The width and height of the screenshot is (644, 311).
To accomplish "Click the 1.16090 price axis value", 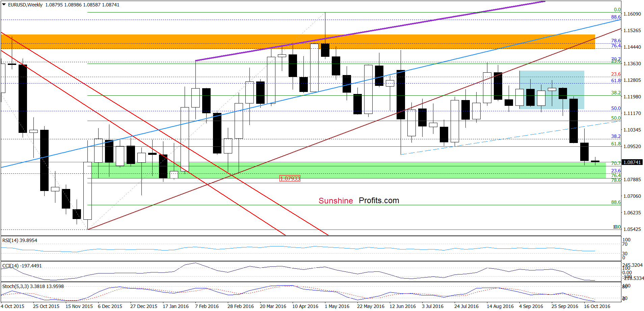I will [632, 14].
